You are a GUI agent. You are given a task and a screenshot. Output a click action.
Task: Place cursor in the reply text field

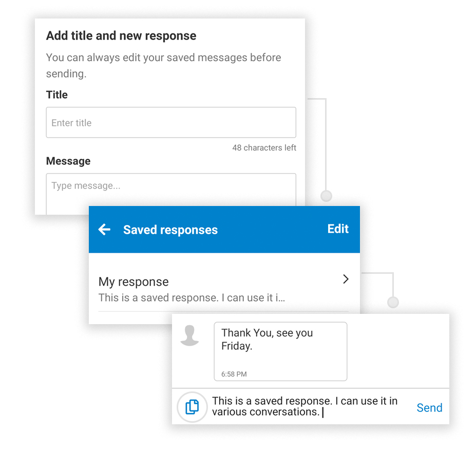(x=308, y=407)
